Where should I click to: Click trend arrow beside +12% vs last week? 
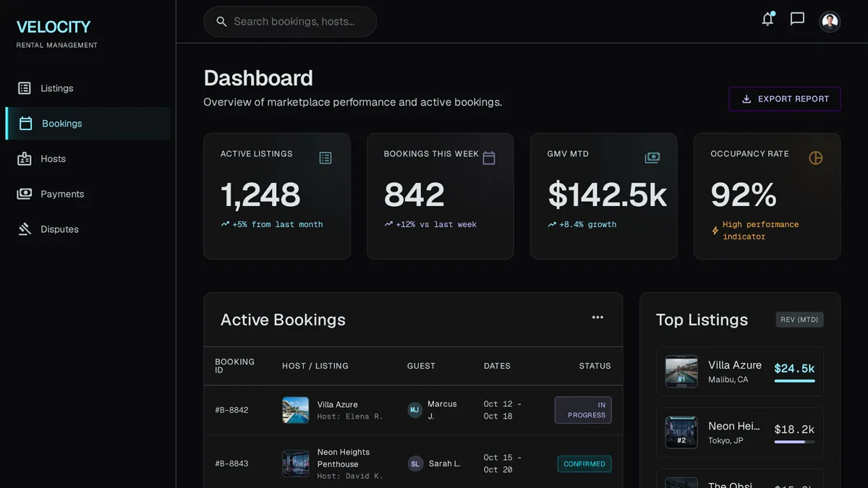tap(388, 224)
